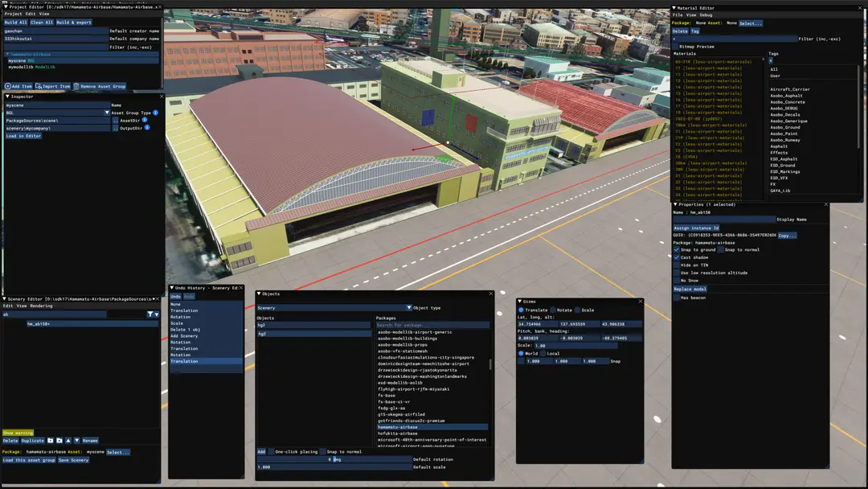
Task: Select the Translate gizmo mode
Action: click(x=521, y=310)
